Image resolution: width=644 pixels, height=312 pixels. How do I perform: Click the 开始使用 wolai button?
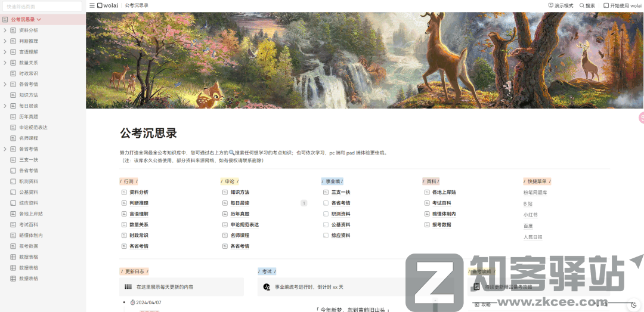pyautogui.click(x=623, y=5)
